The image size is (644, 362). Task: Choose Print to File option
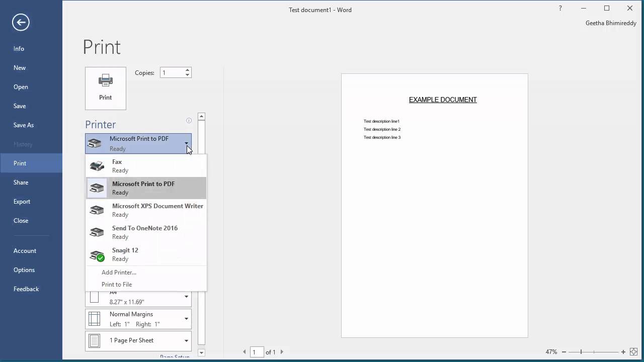[117, 285]
